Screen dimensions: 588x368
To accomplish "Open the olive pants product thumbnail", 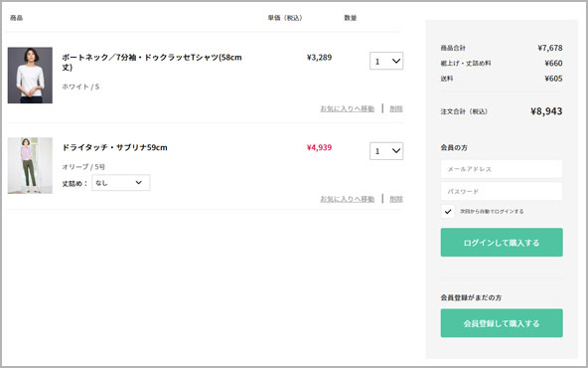I will tap(30, 165).
